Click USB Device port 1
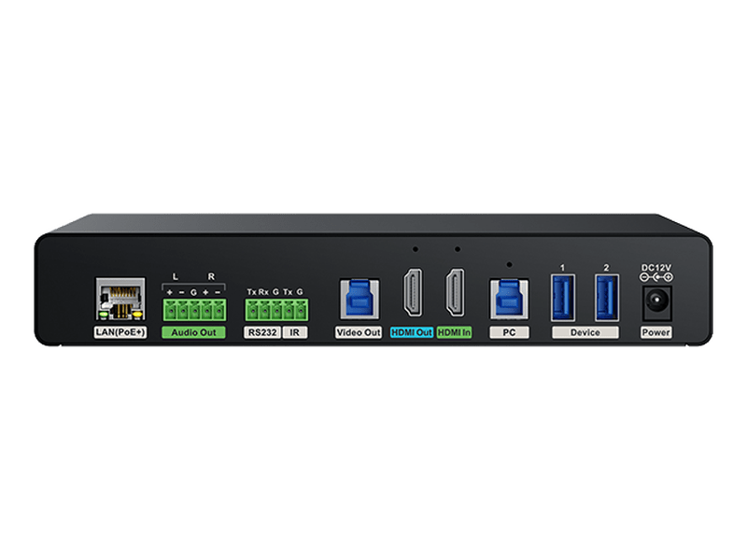This screenshot has width=747, height=560. point(563,298)
